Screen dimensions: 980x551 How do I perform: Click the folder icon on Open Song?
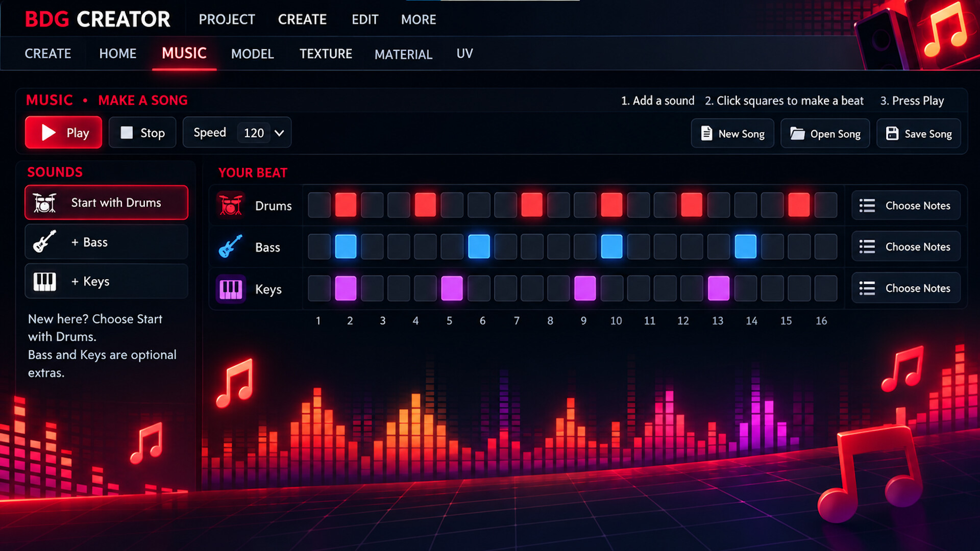point(797,133)
